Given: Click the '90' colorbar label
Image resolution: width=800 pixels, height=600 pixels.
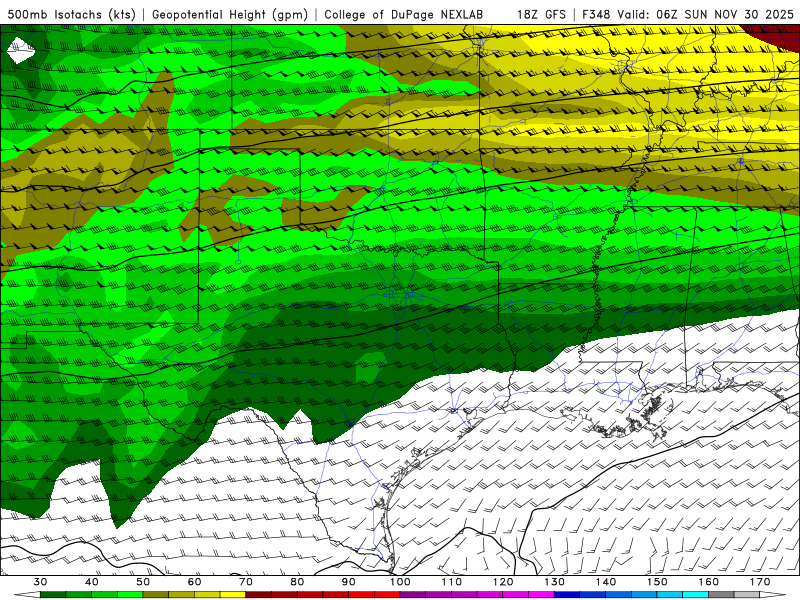Looking at the screenshot, I should 349,582.
